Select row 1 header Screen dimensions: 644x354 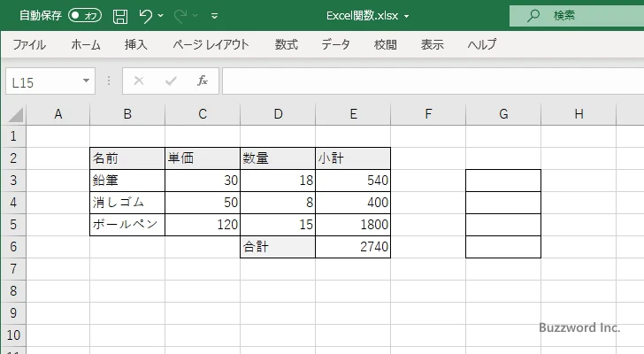(13, 136)
